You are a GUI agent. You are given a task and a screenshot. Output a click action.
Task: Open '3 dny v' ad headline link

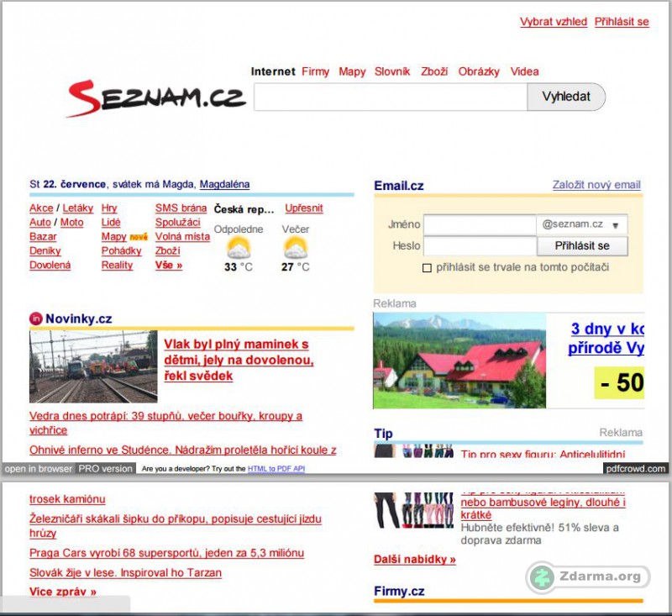point(606,338)
